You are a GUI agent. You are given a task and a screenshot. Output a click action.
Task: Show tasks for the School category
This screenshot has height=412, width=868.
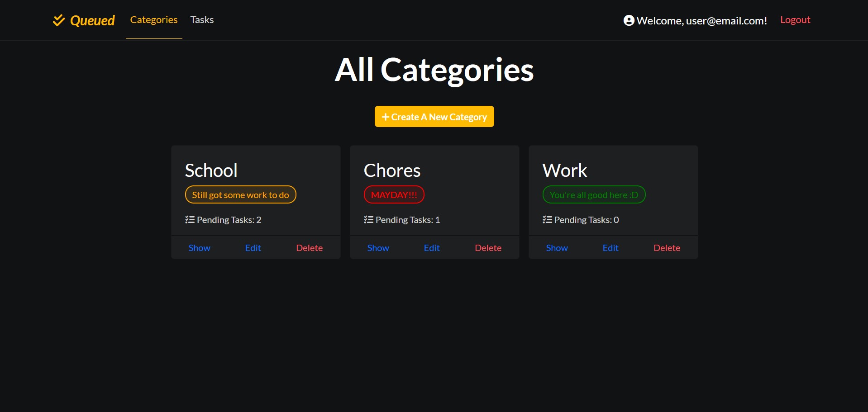pyautogui.click(x=199, y=247)
